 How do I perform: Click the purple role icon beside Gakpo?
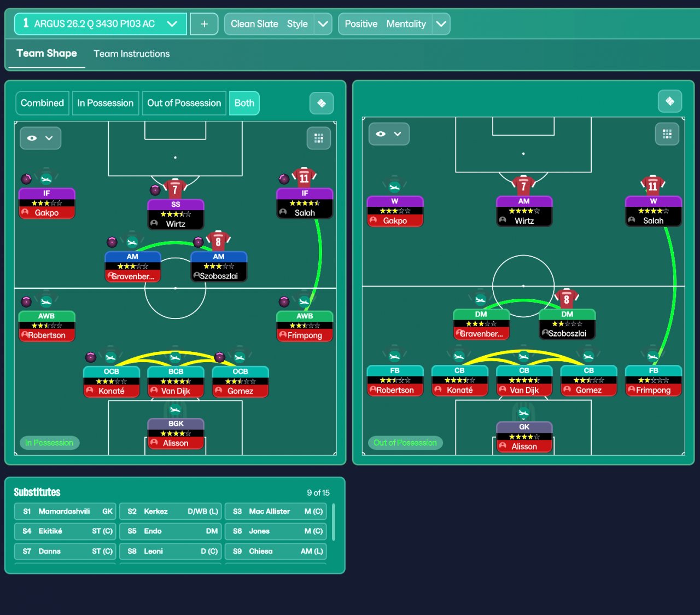pyautogui.click(x=26, y=179)
